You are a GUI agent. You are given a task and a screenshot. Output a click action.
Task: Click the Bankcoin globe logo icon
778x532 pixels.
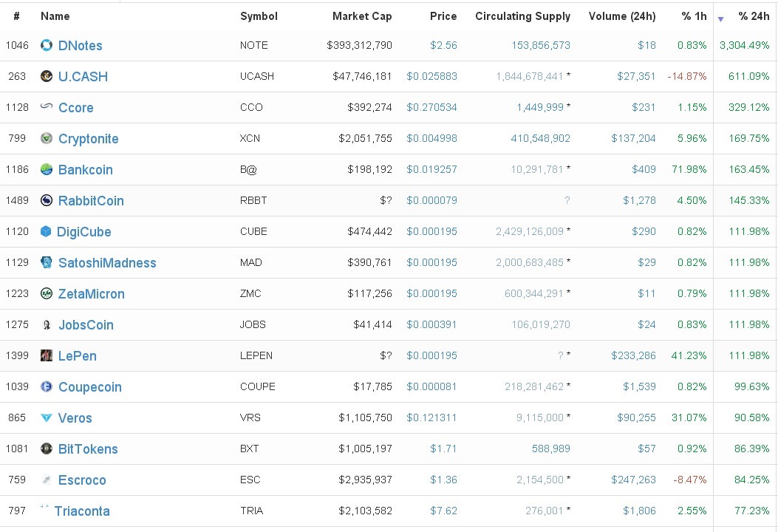point(46,169)
